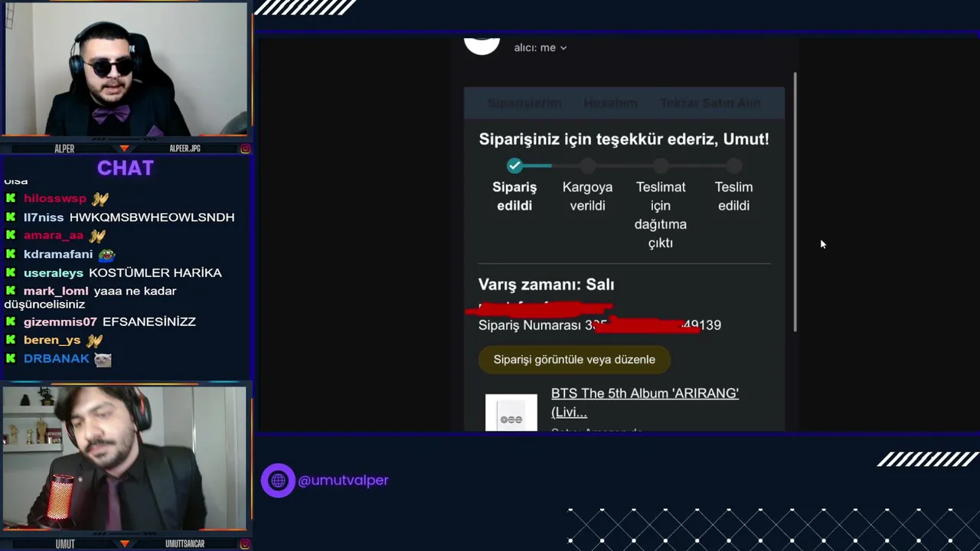980x551 pixels.
Task: Click chat username kdramafani
Action: point(58,254)
